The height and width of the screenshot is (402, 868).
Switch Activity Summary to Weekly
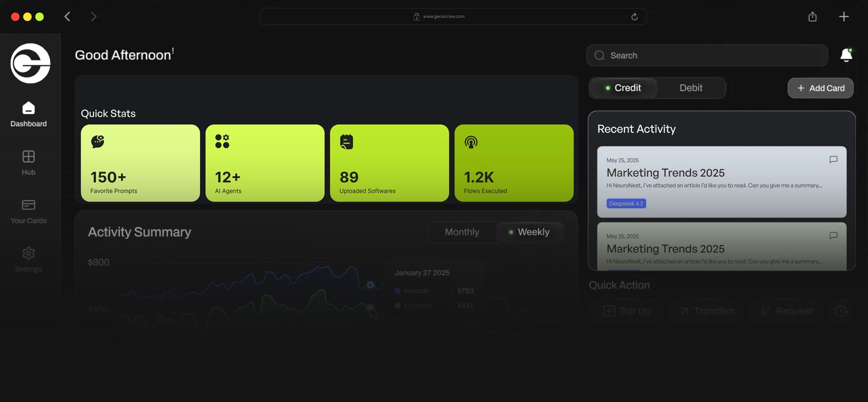(x=529, y=232)
